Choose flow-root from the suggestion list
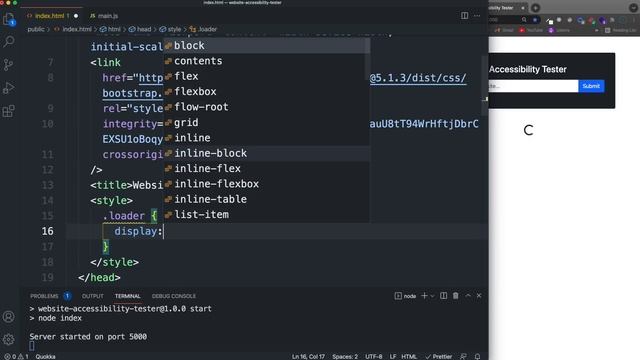The width and height of the screenshot is (640, 360). (x=266, y=107)
